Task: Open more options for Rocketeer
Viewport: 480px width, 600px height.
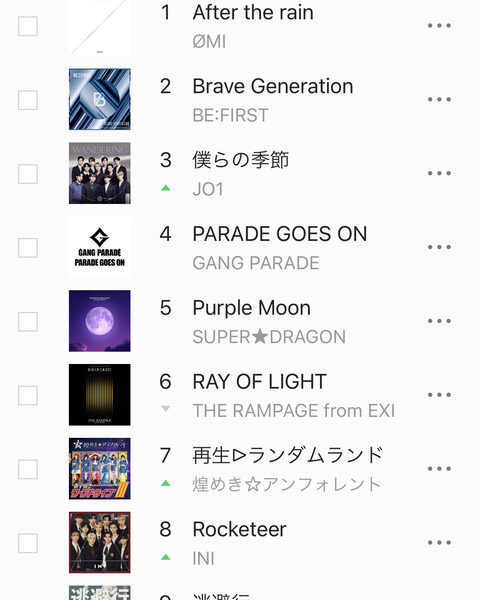Action: click(439, 543)
